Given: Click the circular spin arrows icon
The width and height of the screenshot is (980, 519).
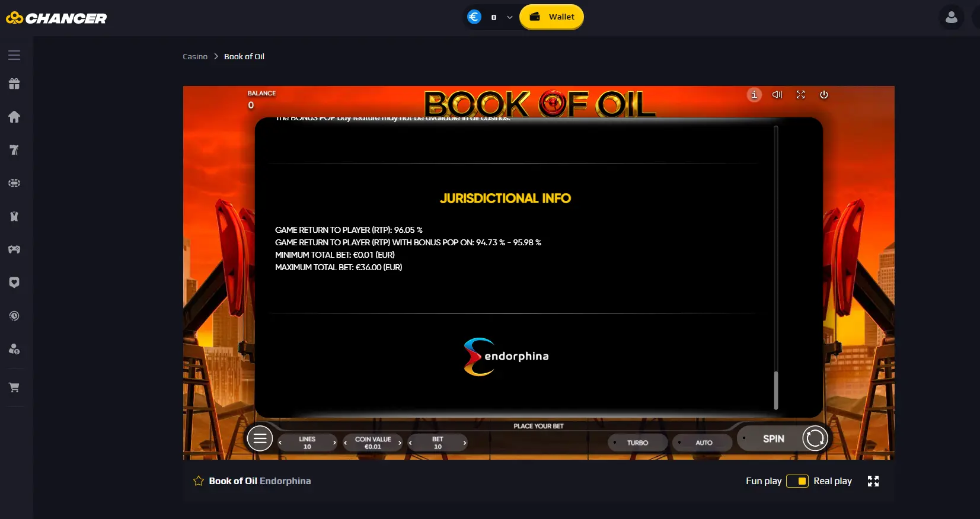Looking at the screenshot, I should (815, 438).
